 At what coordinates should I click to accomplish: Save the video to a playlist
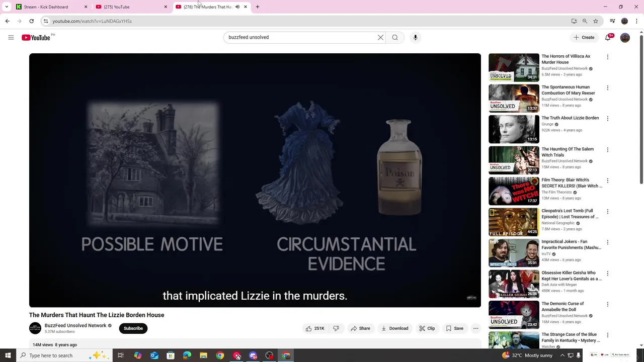(455, 328)
